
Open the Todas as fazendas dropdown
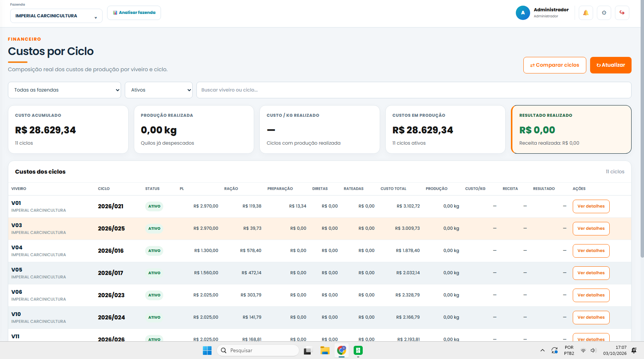point(64,90)
